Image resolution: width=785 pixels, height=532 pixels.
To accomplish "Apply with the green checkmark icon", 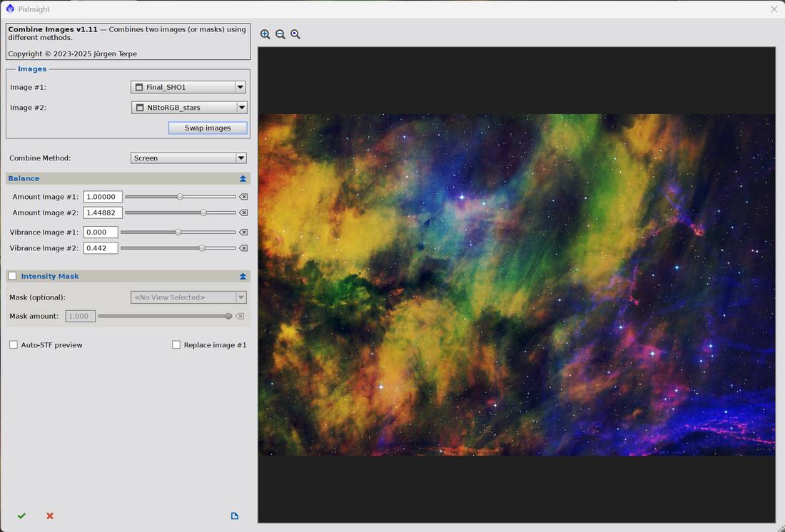I will click(x=21, y=516).
